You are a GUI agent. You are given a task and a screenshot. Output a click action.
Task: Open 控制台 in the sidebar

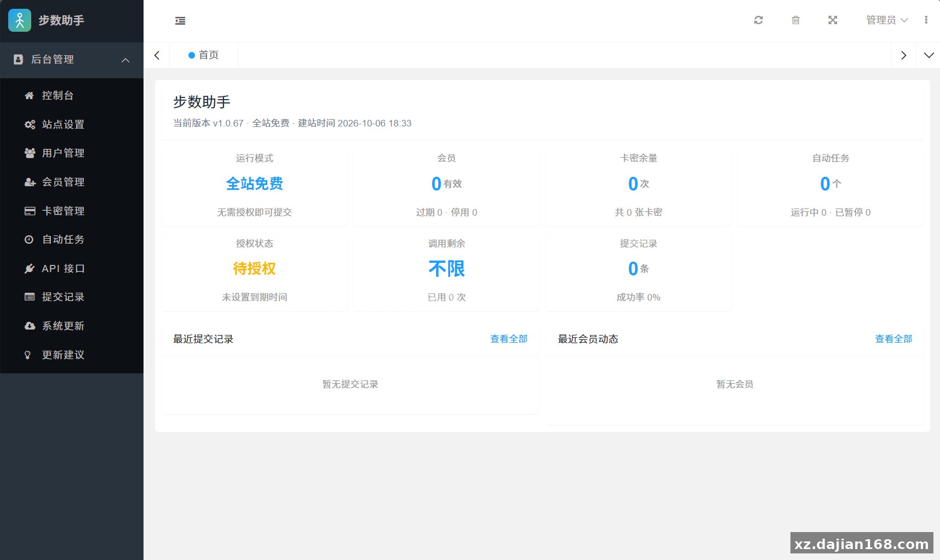pyautogui.click(x=72, y=95)
